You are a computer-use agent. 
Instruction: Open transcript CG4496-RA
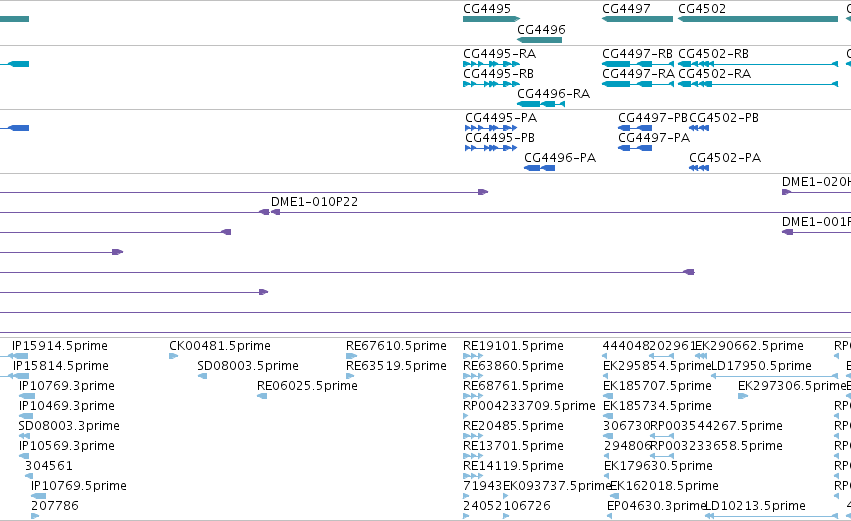point(554,94)
